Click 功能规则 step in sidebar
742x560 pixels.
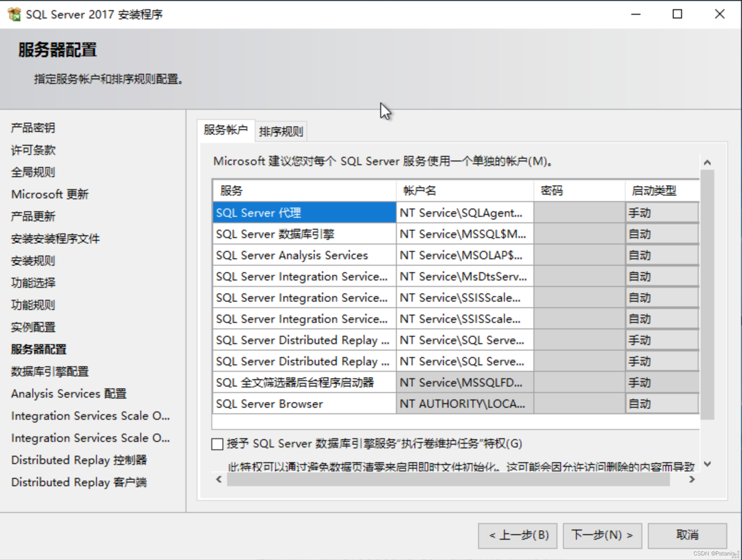(33, 305)
